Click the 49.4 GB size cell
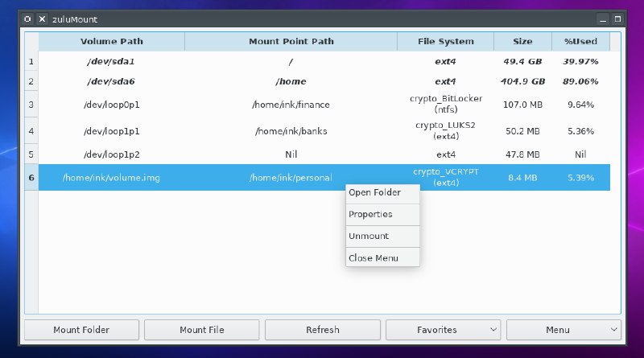Image resolution: width=644 pixels, height=358 pixels. [522, 62]
